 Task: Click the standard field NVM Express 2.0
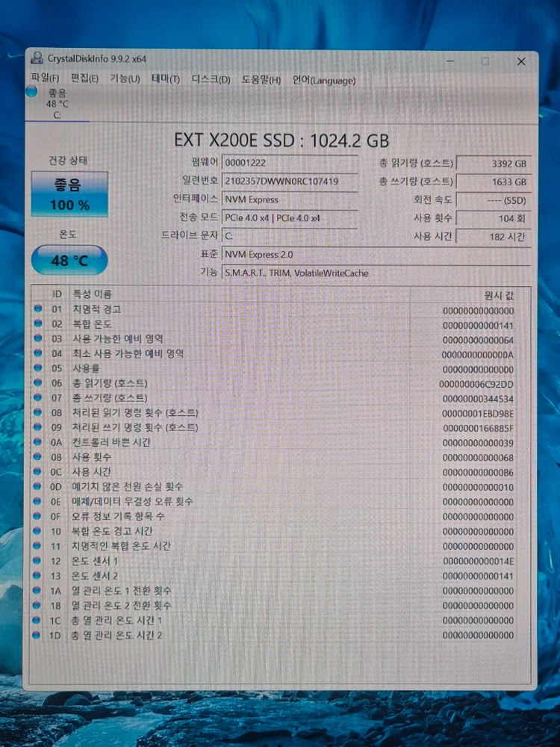click(376, 255)
